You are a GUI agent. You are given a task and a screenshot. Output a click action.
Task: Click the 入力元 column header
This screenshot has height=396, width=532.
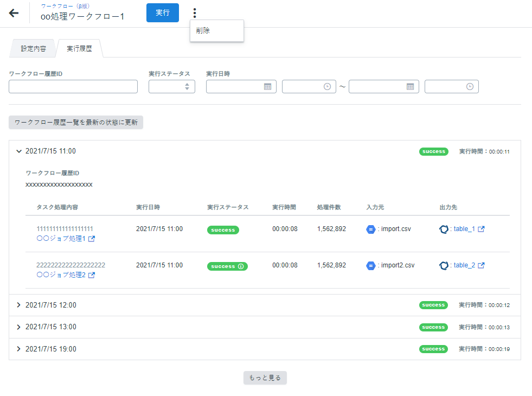point(375,207)
